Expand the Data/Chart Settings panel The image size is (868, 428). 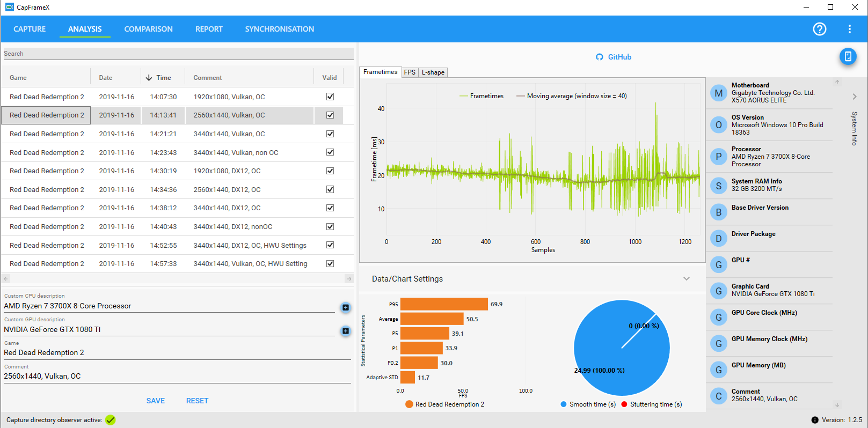click(x=687, y=279)
